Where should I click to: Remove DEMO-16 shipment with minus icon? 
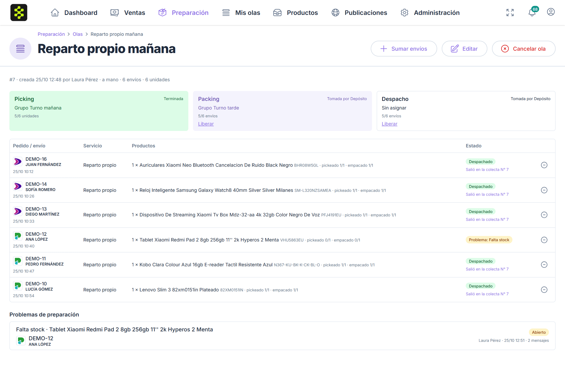pyautogui.click(x=544, y=165)
